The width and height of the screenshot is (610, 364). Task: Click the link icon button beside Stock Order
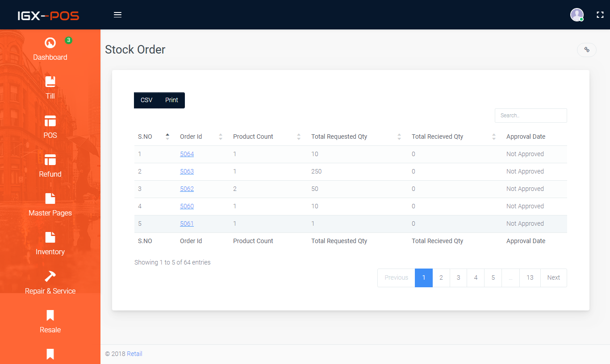tap(587, 50)
